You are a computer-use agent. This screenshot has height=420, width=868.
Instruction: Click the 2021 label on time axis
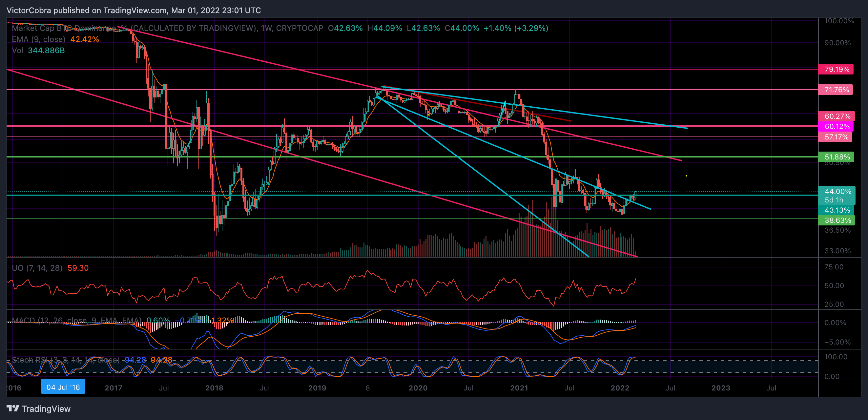click(x=519, y=388)
